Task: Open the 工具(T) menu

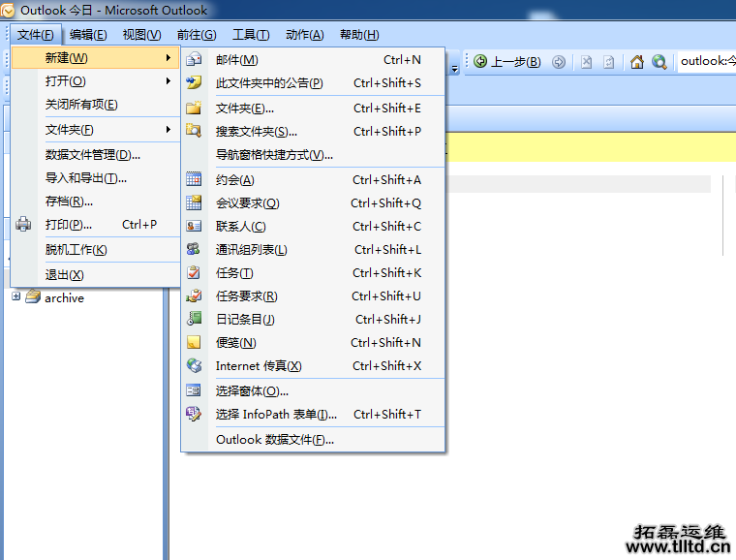Action: tap(251, 35)
